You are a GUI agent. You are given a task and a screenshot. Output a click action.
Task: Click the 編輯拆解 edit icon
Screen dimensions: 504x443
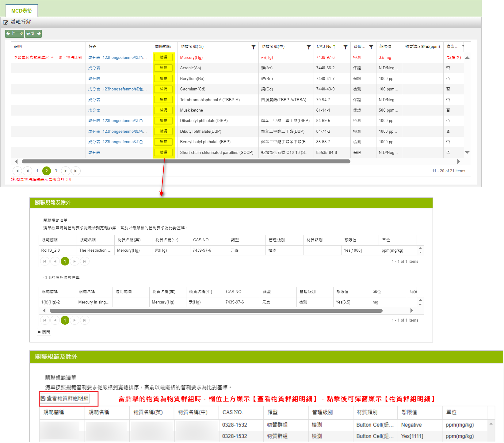point(6,22)
